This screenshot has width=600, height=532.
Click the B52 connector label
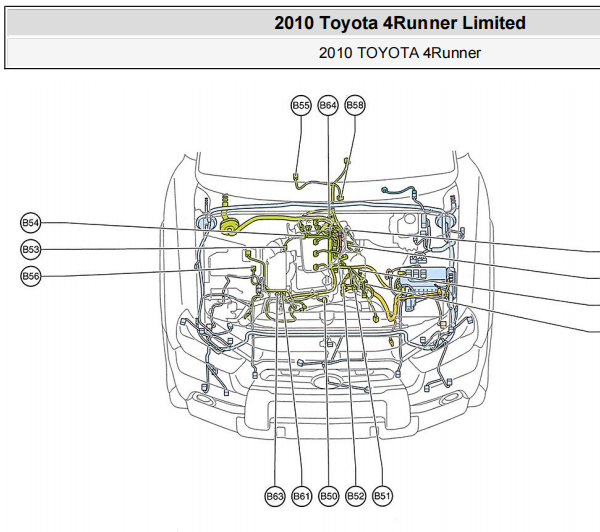(355, 496)
